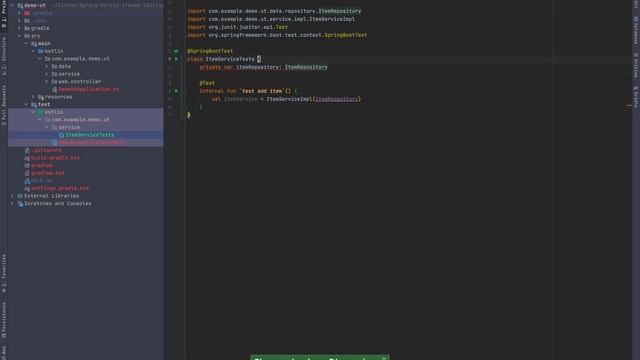Click the underlined itemRepository constructor argument

pos(337,99)
